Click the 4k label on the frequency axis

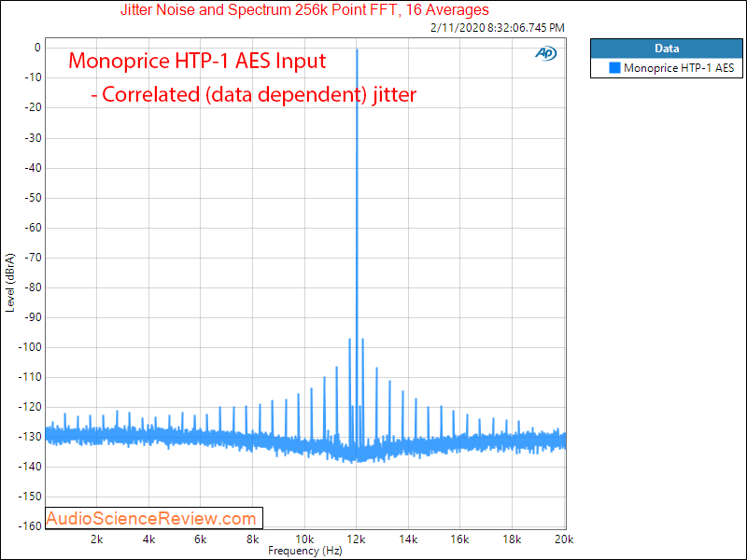pyautogui.click(x=148, y=539)
